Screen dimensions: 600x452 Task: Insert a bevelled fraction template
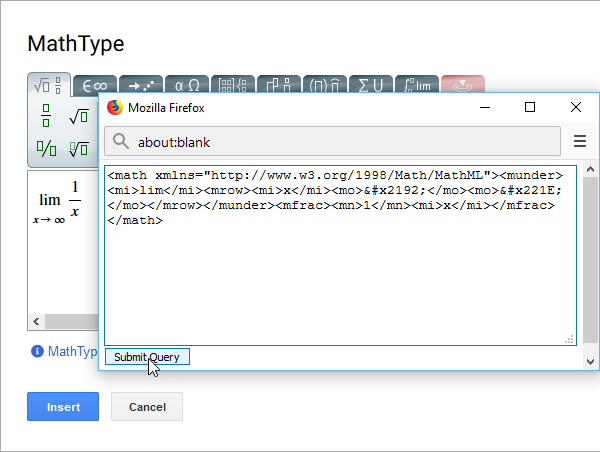click(45, 150)
